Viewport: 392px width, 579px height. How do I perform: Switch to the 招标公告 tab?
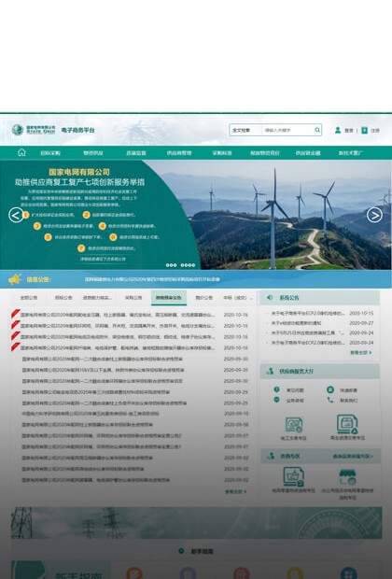[63, 298]
